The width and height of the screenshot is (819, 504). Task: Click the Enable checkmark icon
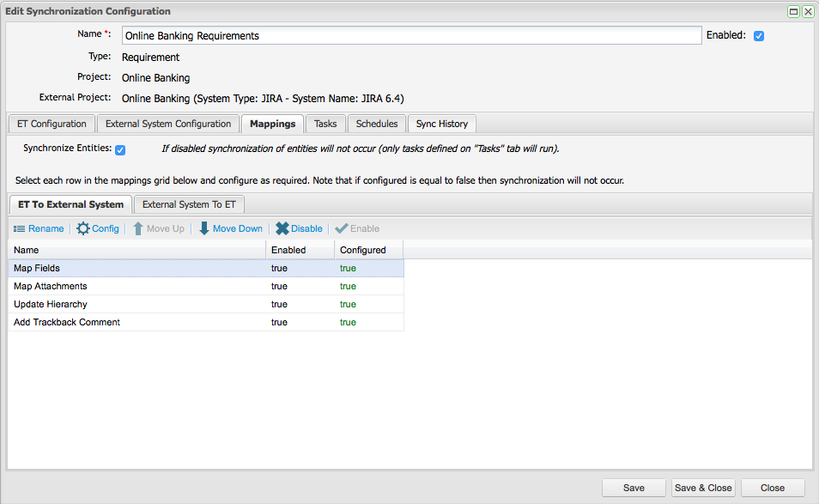341,228
